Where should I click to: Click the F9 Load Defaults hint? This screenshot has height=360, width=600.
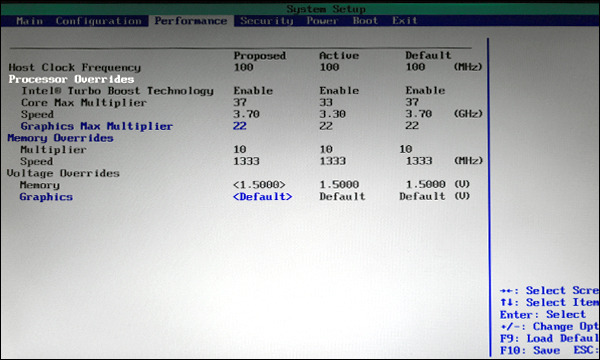(x=549, y=339)
